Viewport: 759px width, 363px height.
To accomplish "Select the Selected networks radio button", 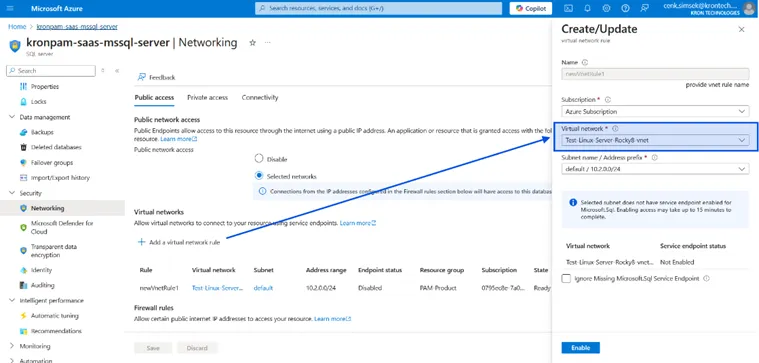I will 259,176.
